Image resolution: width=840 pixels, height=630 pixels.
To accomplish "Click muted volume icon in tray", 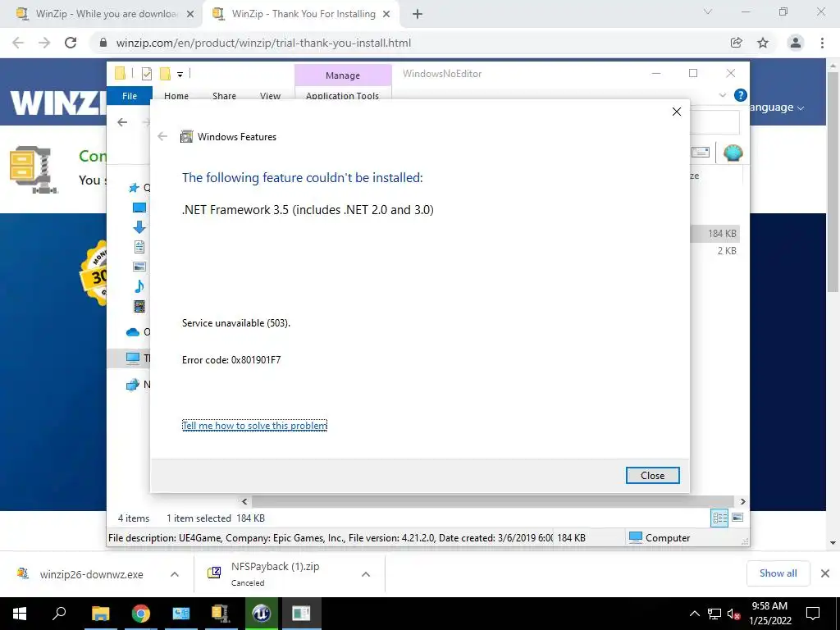I will pyautogui.click(x=734, y=614).
